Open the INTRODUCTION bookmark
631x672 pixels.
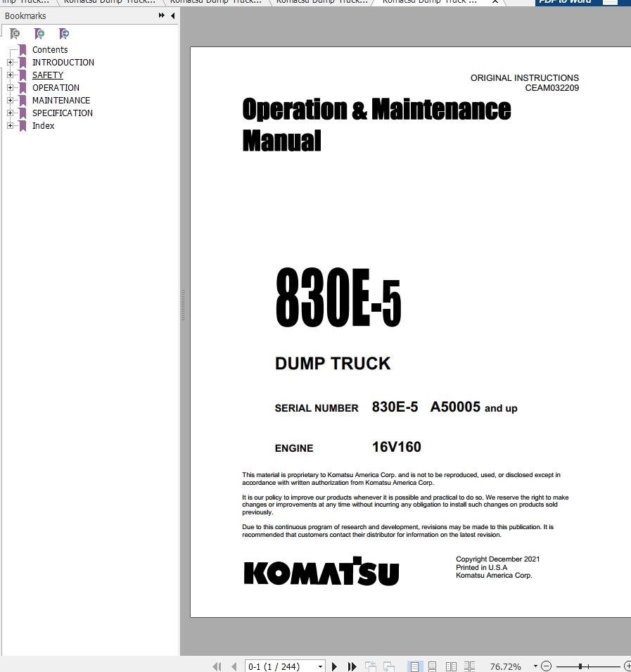[63, 62]
